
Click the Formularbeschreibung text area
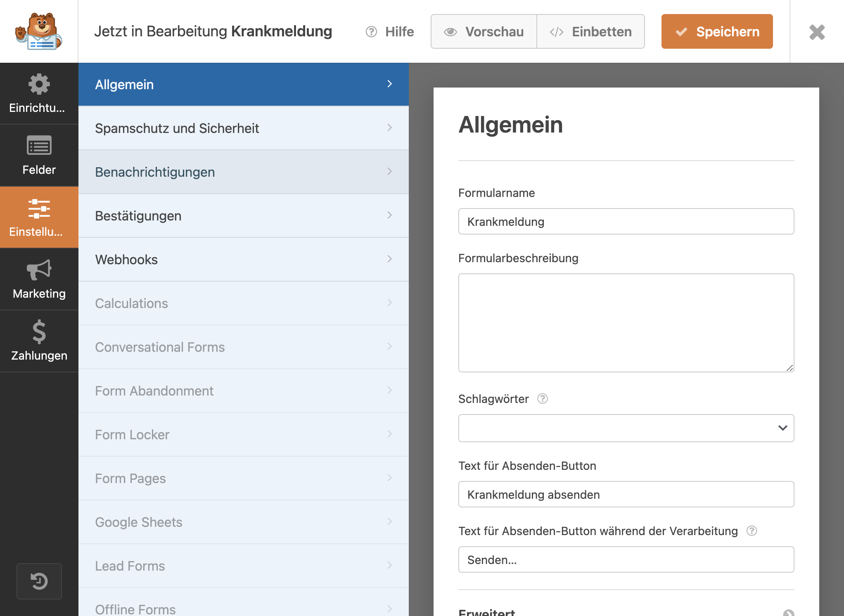pos(626,323)
